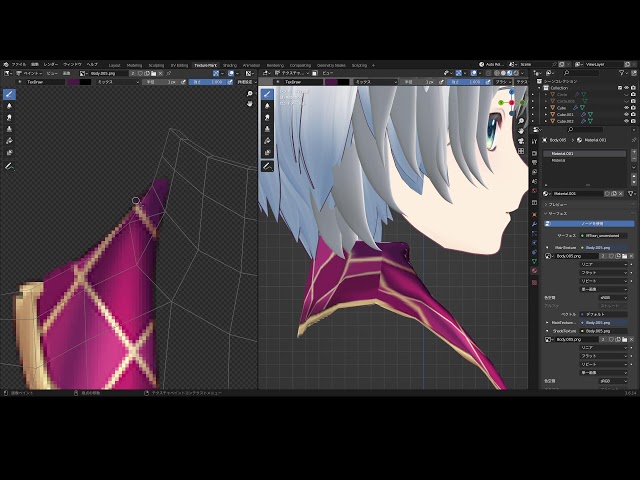Open the Tool properties tab icon

(535, 142)
